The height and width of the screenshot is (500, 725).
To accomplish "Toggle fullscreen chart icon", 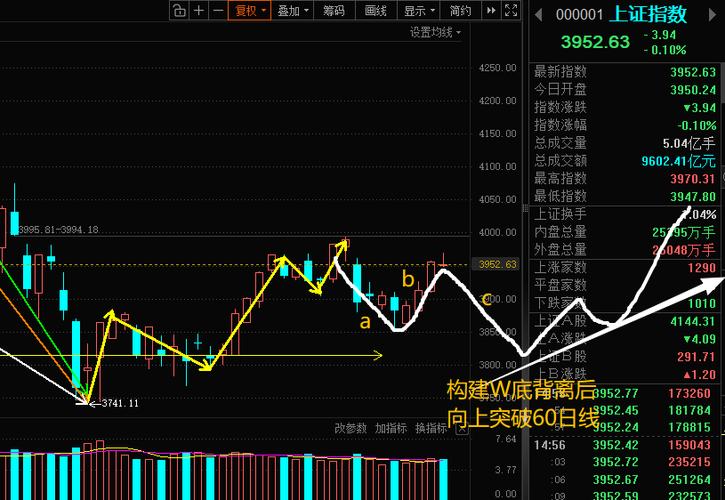I will pos(511,10).
